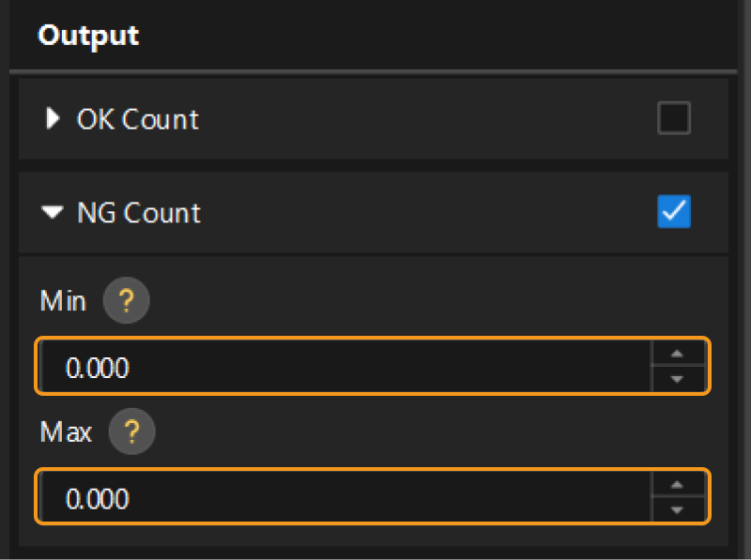
Task: Click the Output panel header
Action: tap(88, 36)
